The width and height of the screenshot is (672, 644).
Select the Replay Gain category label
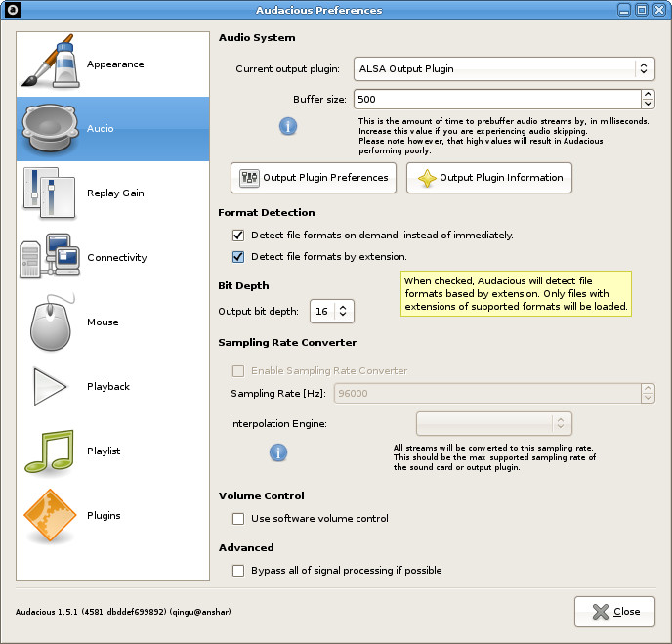click(x=115, y=193)
